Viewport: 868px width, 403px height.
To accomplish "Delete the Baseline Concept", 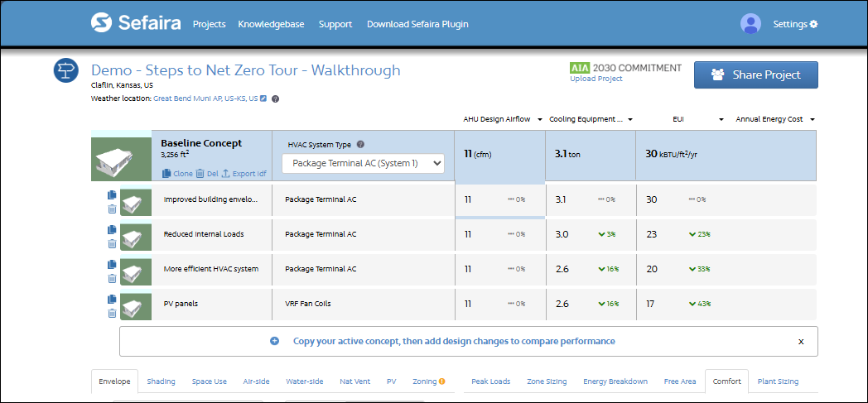I will pyautogui.click(x=207, y=174).
